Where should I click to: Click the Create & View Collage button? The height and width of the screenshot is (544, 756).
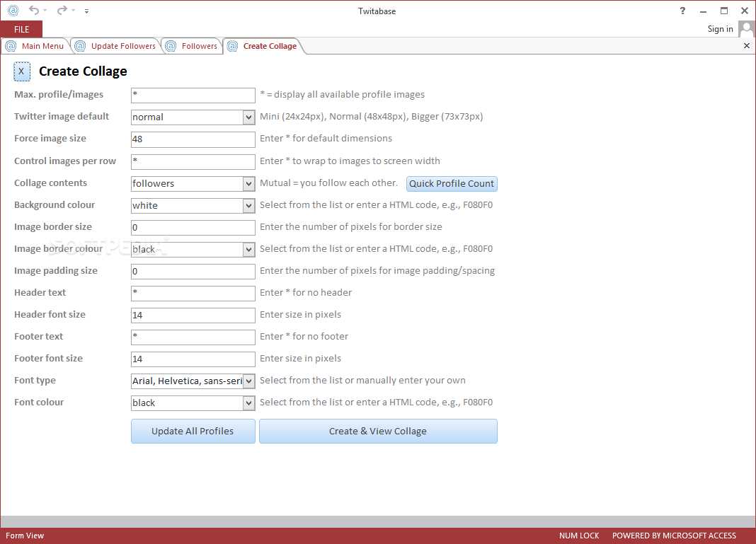pos(378,432)
